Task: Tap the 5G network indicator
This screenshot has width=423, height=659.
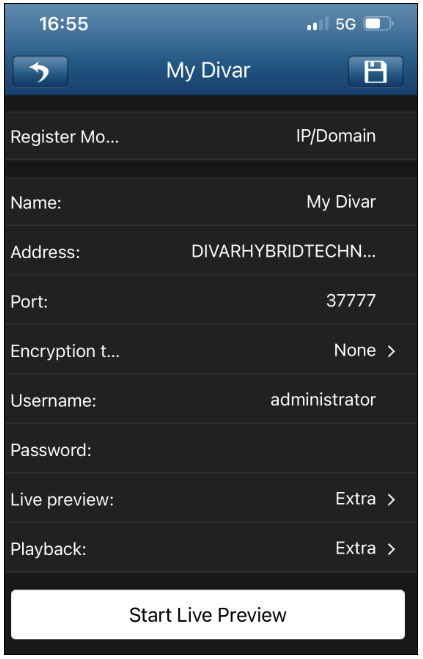Action: [346, 24]
